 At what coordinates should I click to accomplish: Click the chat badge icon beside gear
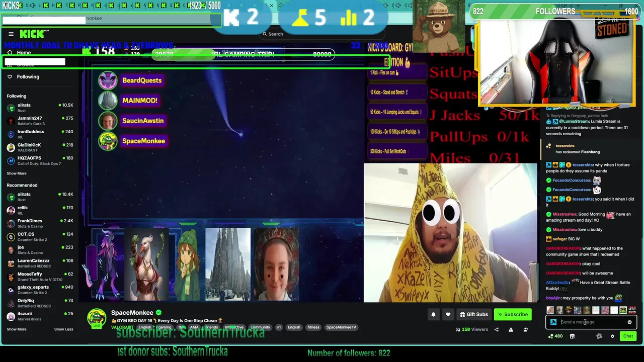[599, 336]
